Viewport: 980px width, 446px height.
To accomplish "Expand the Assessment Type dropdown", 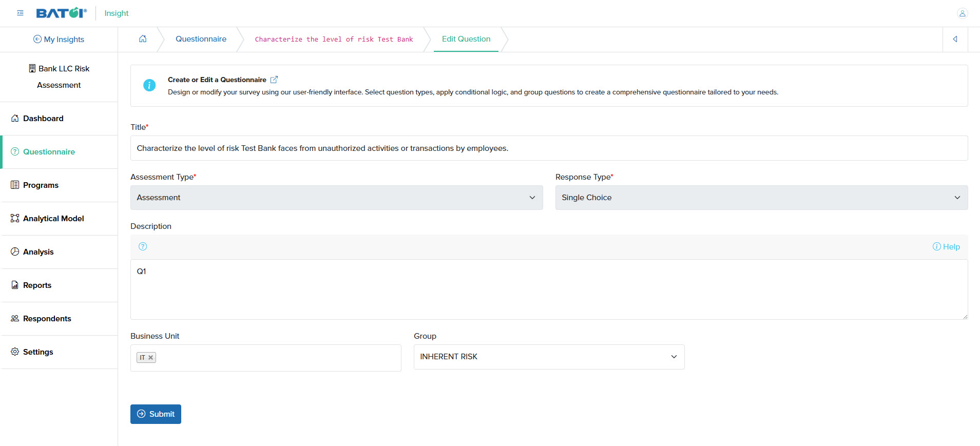I will click(336, 198).
